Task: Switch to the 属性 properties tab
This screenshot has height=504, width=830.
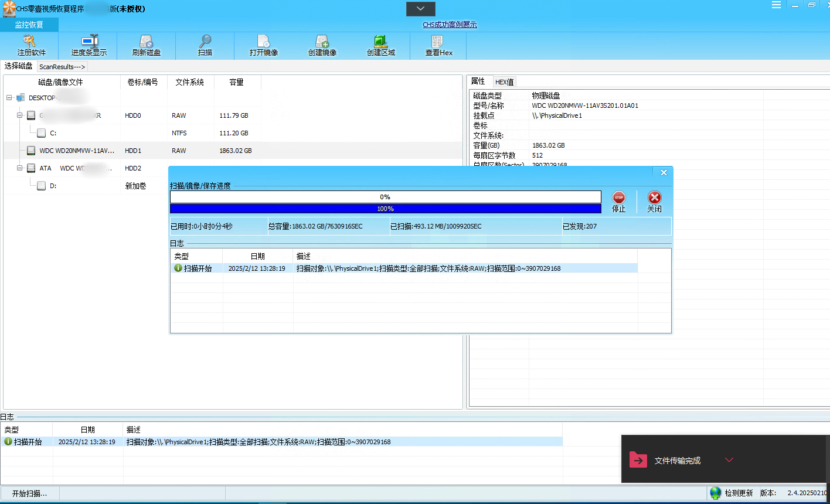Action: point(478,81)
